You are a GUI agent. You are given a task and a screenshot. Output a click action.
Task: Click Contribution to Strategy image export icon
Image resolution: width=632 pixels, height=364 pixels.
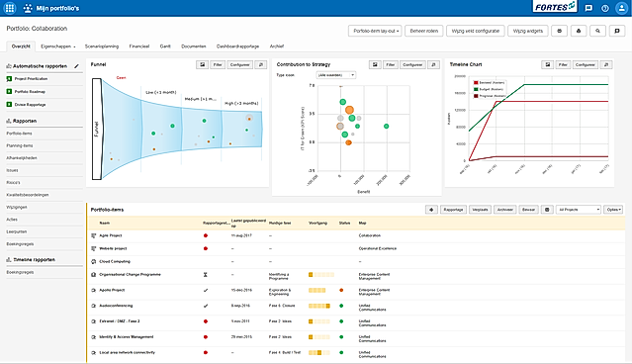[375, 64]
